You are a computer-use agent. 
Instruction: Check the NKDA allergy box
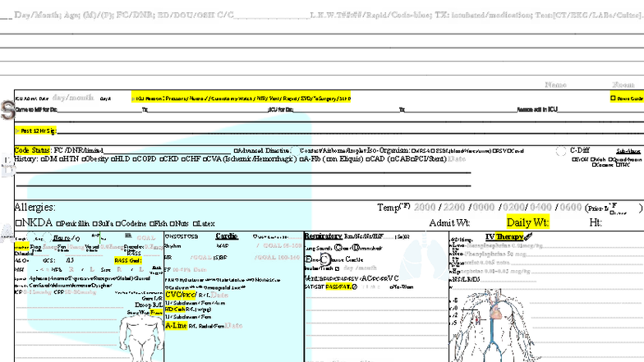18,223
